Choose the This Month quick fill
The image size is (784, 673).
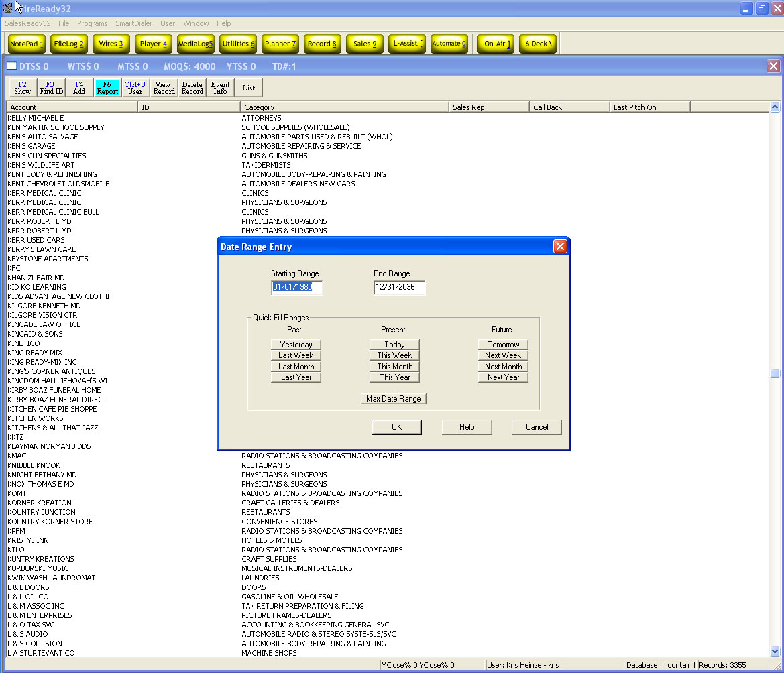[394, 366]
